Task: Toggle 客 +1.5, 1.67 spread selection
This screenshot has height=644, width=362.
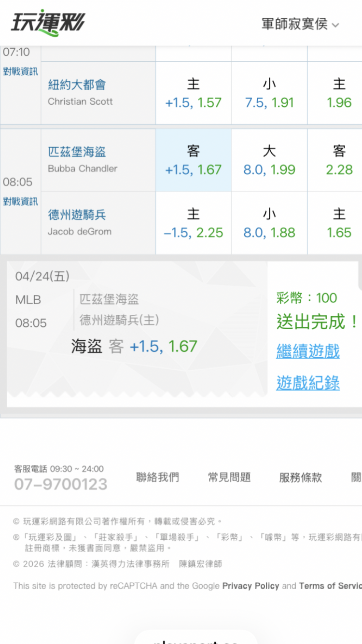Action: point(194,160)
